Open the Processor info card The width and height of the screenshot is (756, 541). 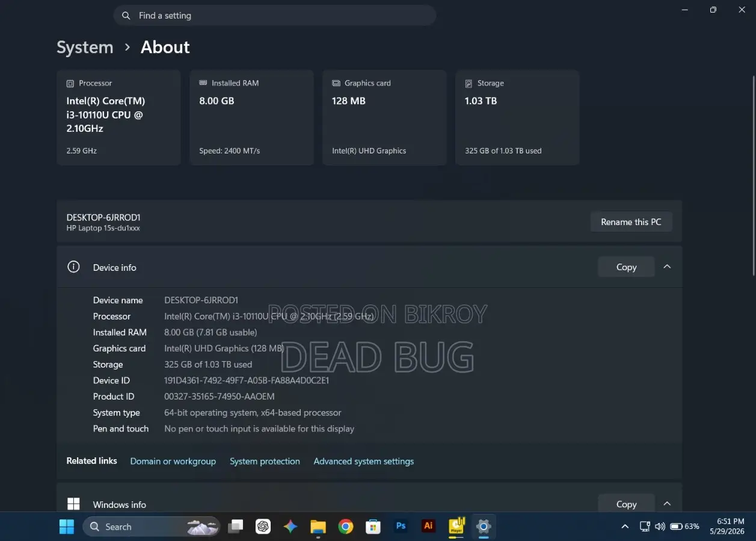pos(118,117)
